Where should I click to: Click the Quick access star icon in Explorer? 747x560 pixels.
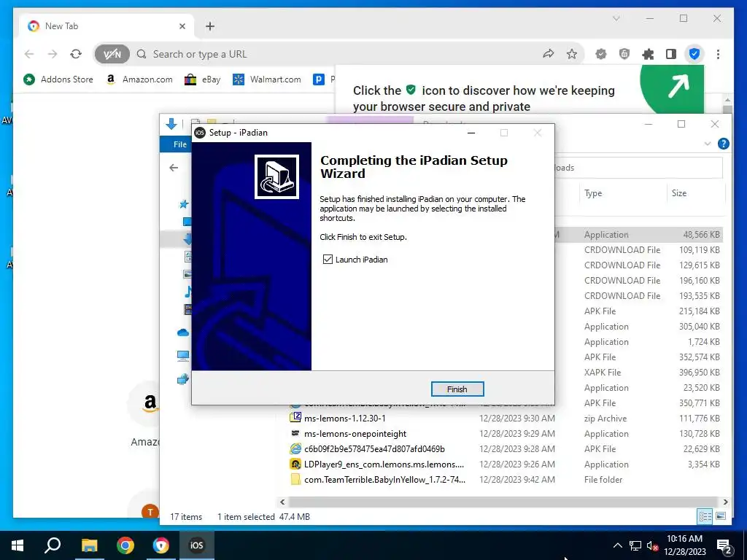[183, 204]
